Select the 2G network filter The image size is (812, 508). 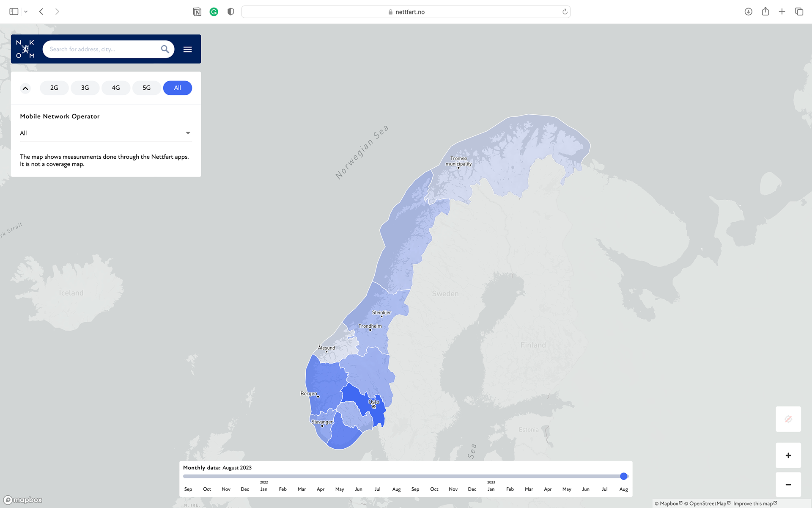coord(54,88)
